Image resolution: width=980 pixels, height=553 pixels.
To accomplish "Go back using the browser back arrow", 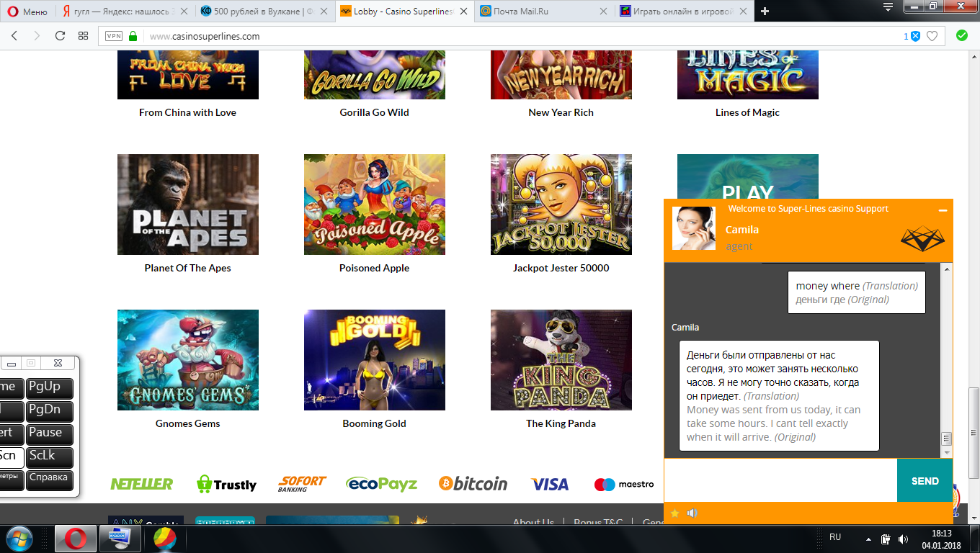I will (x=15, y=36).
